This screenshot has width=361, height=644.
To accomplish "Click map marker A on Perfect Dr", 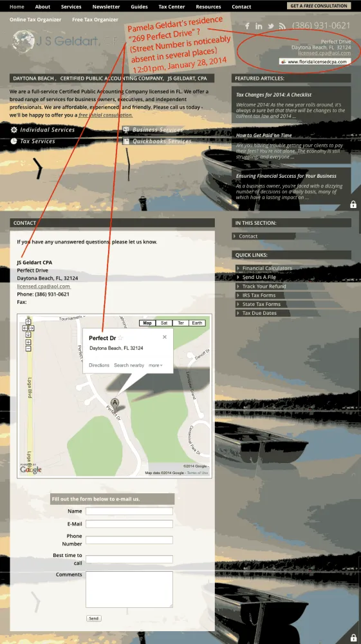I will 115,403.
